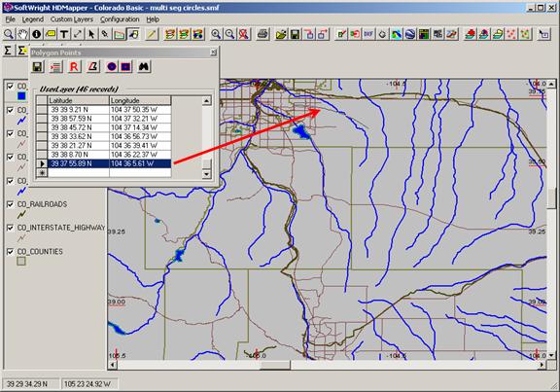560x392 pixels.
Task: Select longitude cell 104 37 32.21 W
Action: [140, 119]
